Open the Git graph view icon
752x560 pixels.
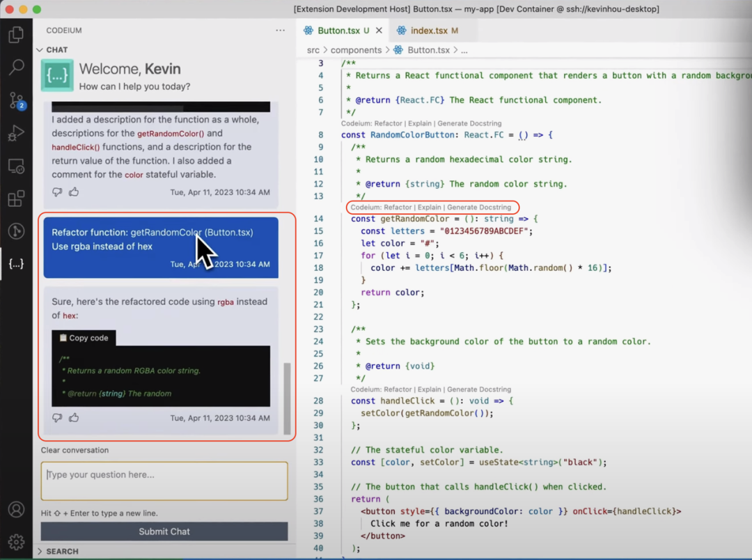click(x=16, y=231)
